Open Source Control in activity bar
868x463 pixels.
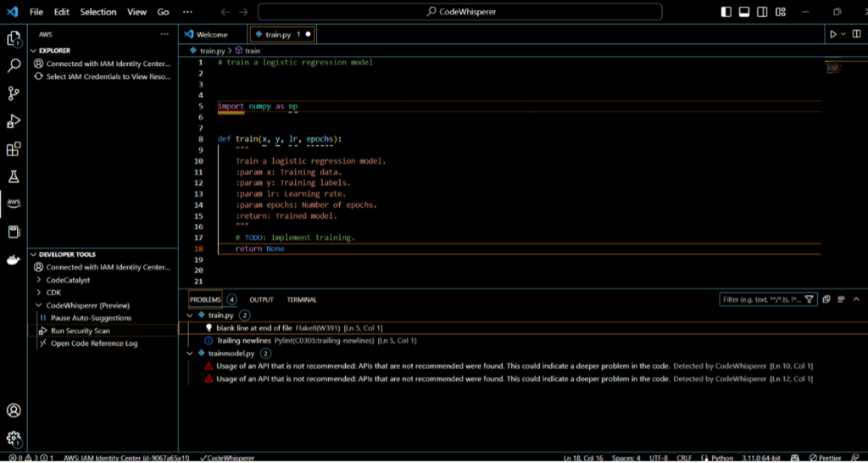pyautogui.click(x=14, y=93)
